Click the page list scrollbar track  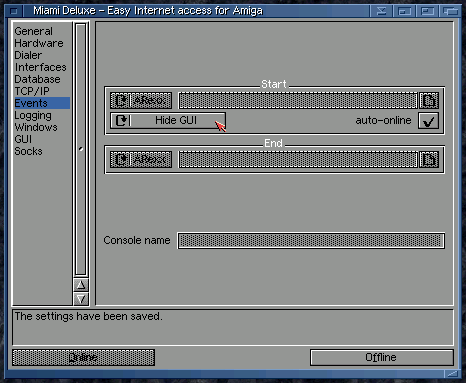[81, 149]
